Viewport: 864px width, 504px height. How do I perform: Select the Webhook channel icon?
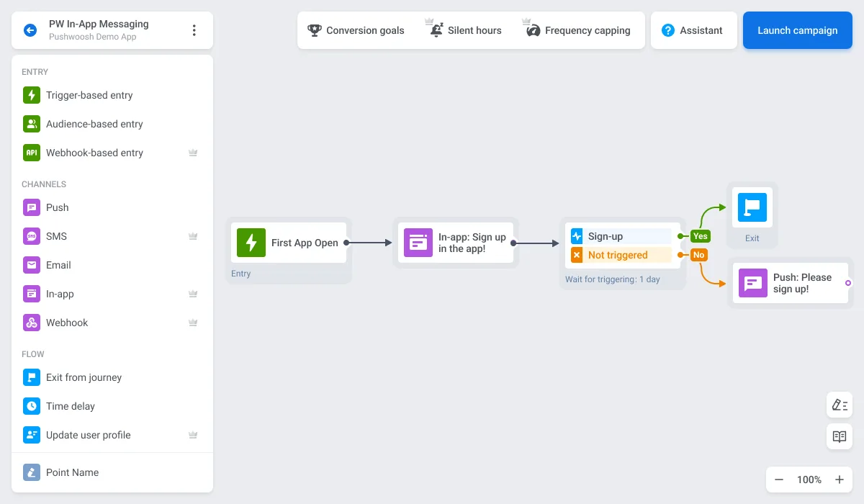coord(32,323)
